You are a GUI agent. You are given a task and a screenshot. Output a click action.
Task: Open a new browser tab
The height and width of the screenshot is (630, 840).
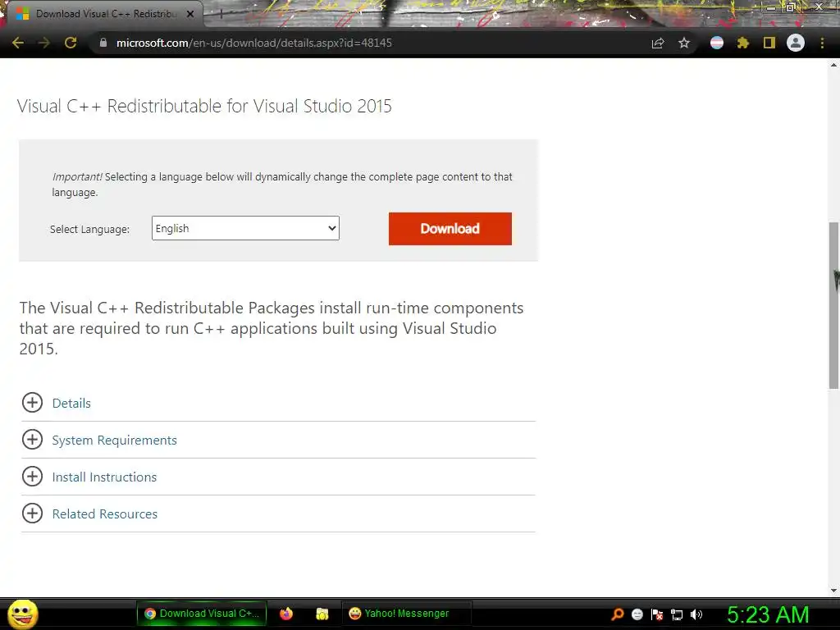pos(221,14)
